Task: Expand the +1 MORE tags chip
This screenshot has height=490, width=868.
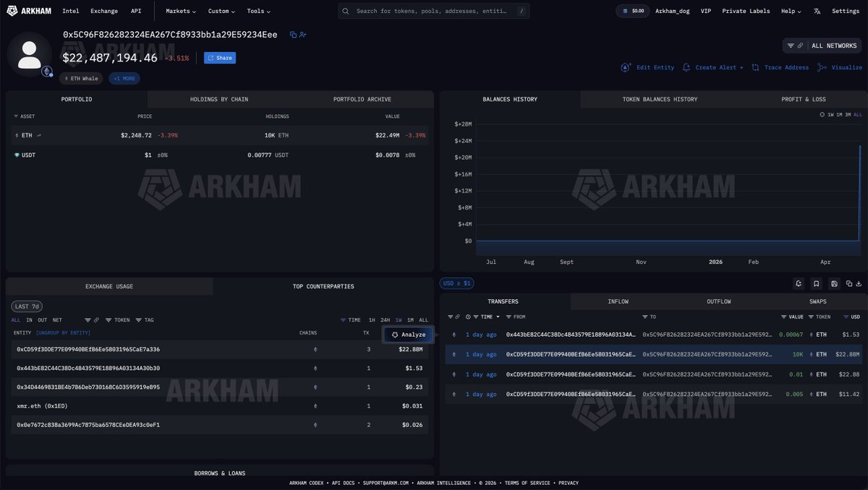Action: coord(124,78)
